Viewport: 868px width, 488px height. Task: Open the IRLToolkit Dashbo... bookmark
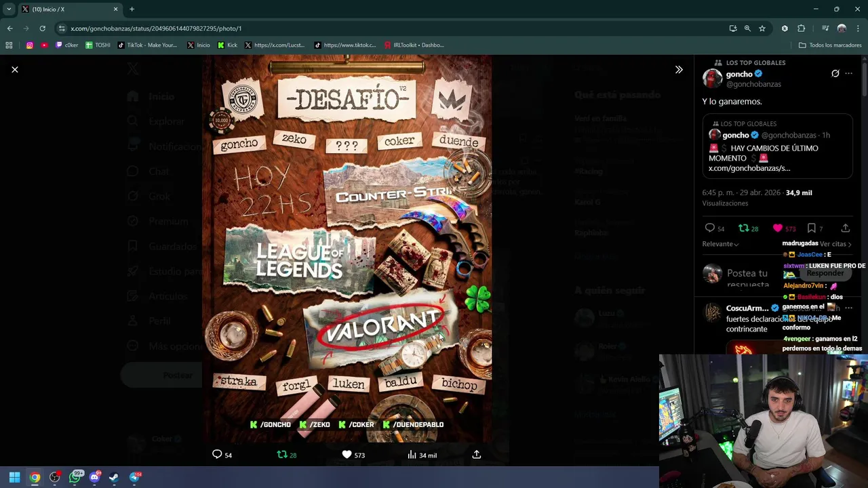tap(414, 45)
